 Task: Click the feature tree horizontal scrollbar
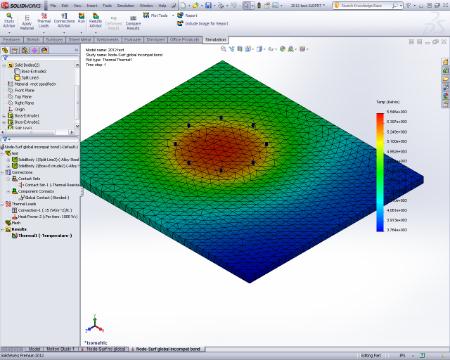point(37,132)
